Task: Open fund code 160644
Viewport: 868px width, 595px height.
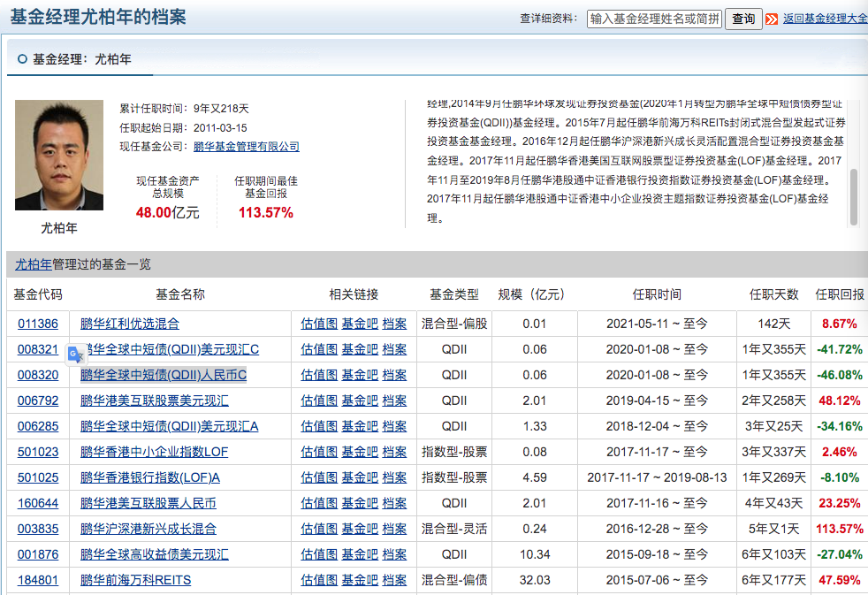Action: pyautogui.click(x=38, y=504)
